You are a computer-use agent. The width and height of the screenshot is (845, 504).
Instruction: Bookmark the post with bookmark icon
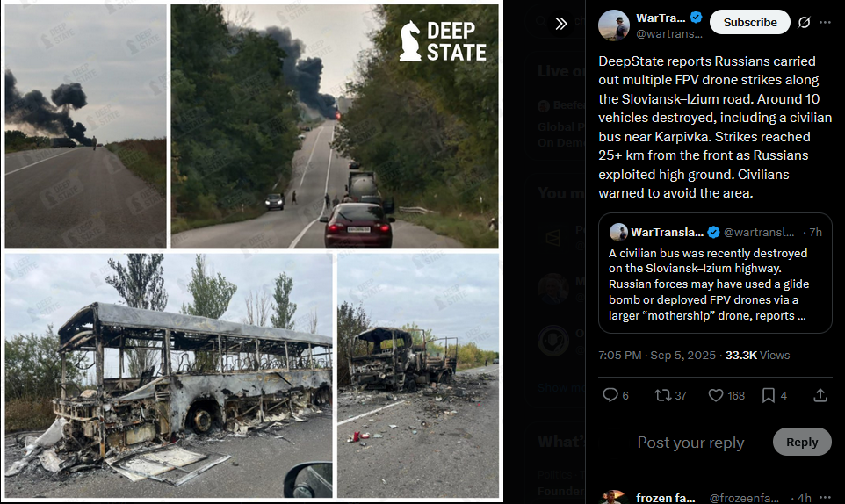pyautogui.click(x=775, y=395)
